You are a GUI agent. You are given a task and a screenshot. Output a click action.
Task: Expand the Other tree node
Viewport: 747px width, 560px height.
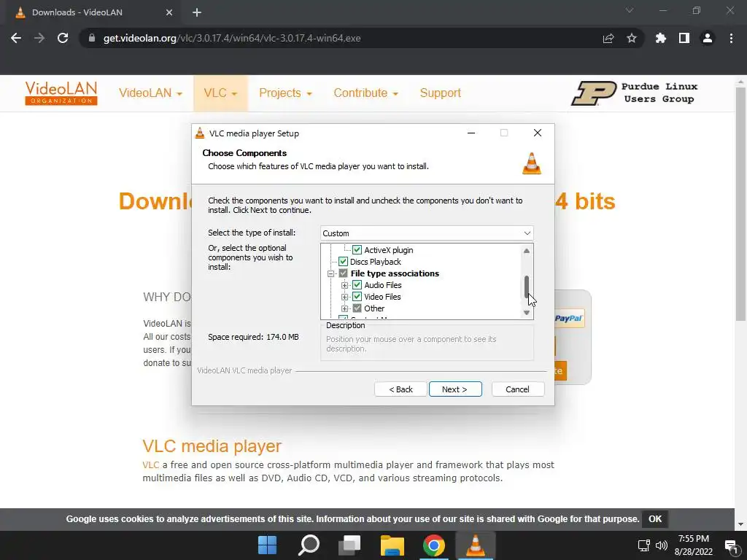[344, 308]
